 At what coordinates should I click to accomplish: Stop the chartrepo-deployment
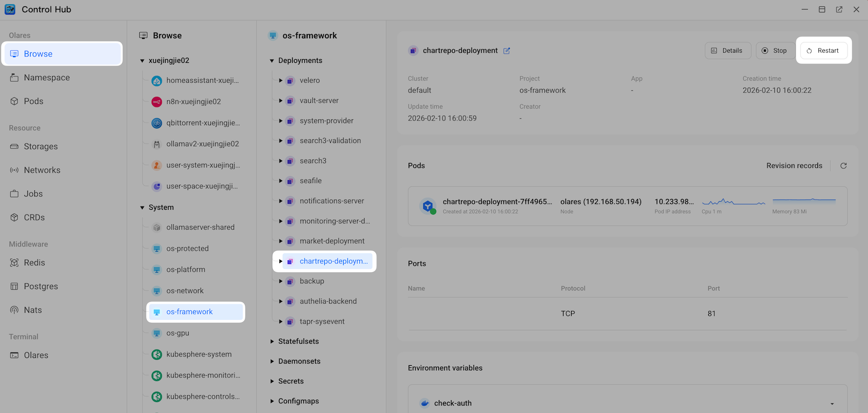point(774,51)
